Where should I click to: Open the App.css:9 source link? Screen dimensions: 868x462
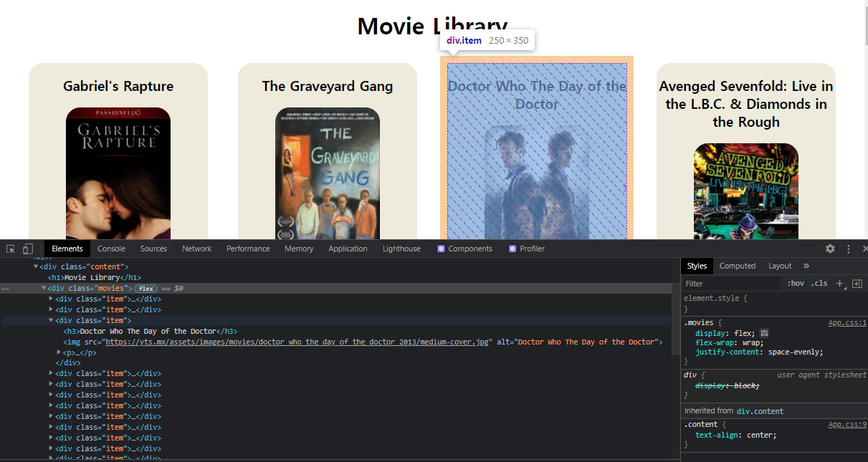[x=847, y=424]
